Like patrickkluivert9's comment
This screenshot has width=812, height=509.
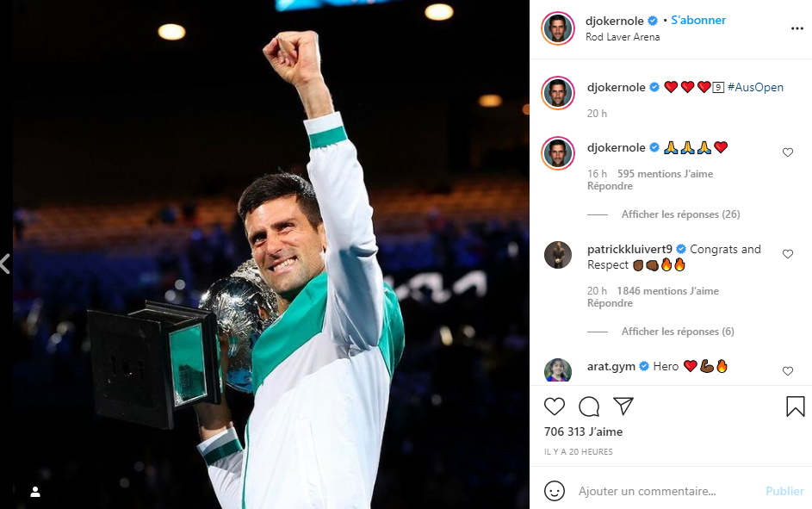click(788, 254)
